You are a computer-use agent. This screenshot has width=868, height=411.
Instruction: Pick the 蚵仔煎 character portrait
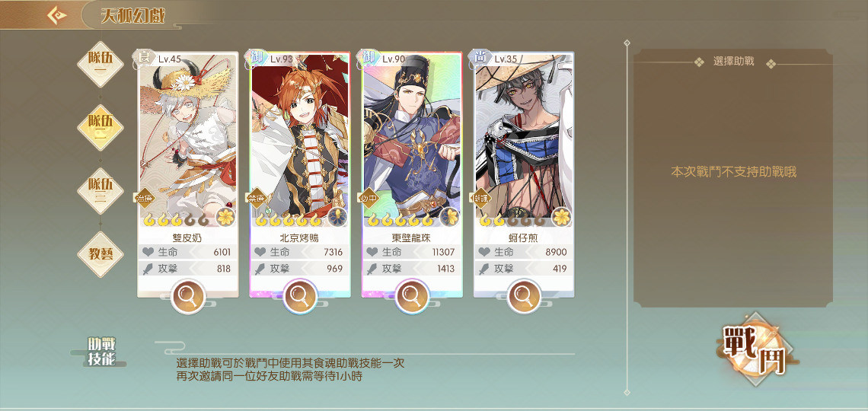click(x=525, y=140)
